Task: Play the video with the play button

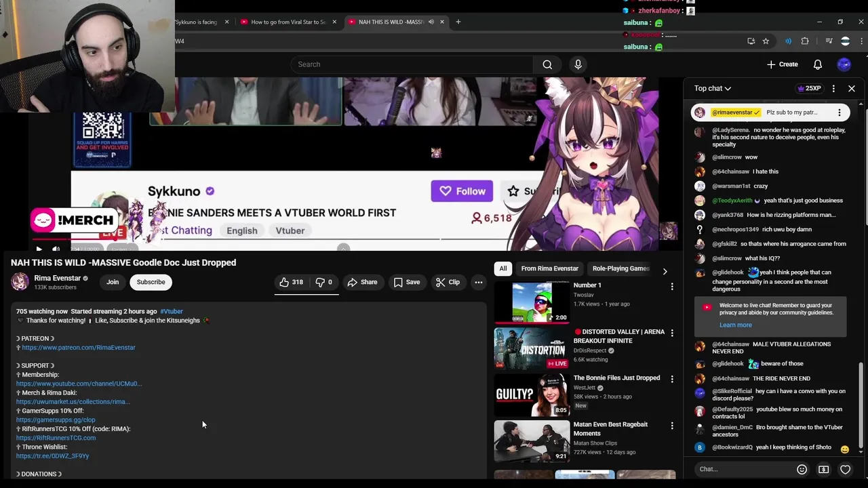Action: (39, 249)
